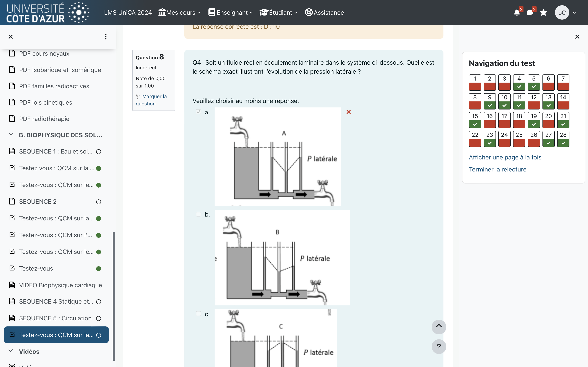Open SEQUENCE 5 : Circulation in sidebar

pos(55,318)
